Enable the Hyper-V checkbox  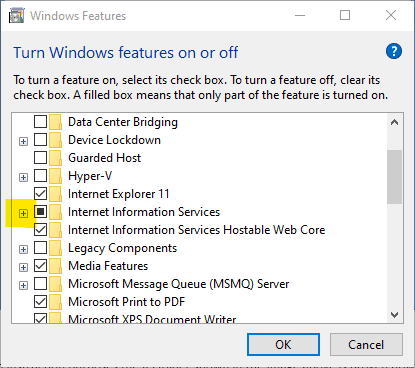click(40, 176)
